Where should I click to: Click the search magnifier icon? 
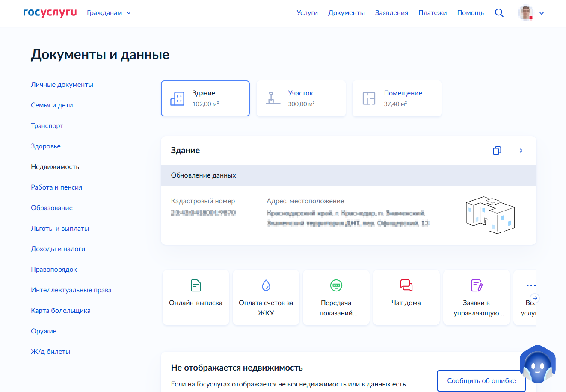499,13
